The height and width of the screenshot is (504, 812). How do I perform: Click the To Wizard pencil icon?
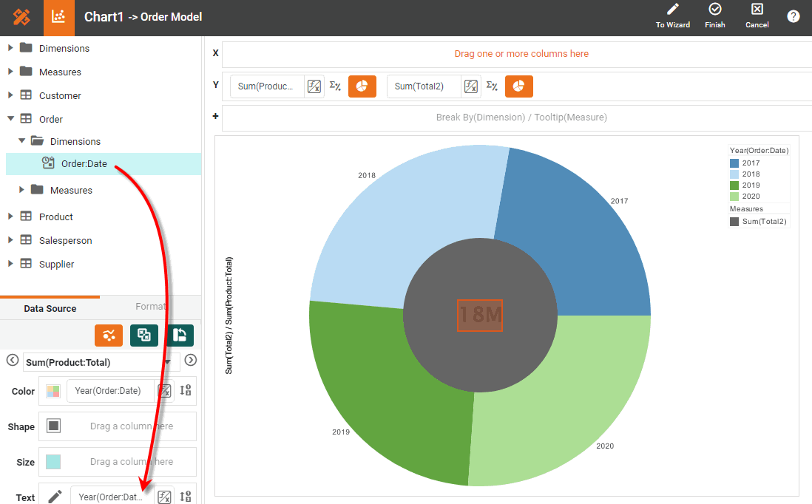click(672, 10)
